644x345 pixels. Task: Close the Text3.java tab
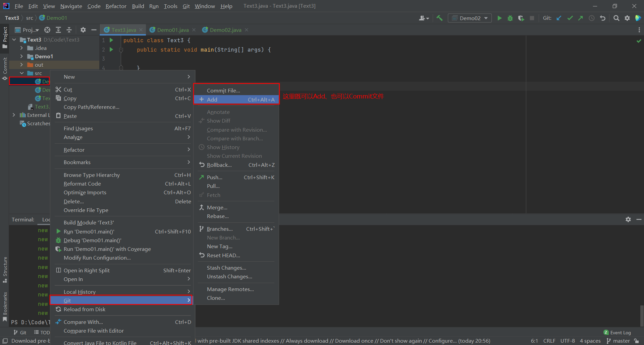coord(141,30)
